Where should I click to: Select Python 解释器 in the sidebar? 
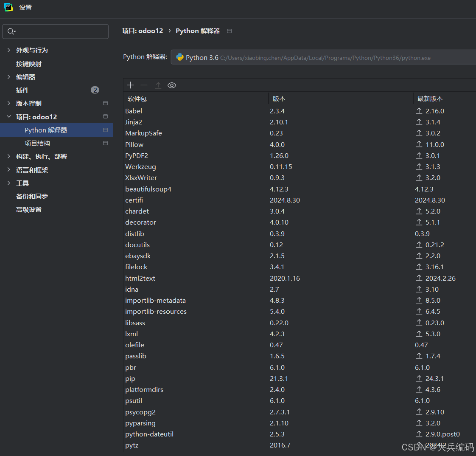click(56, 130)
